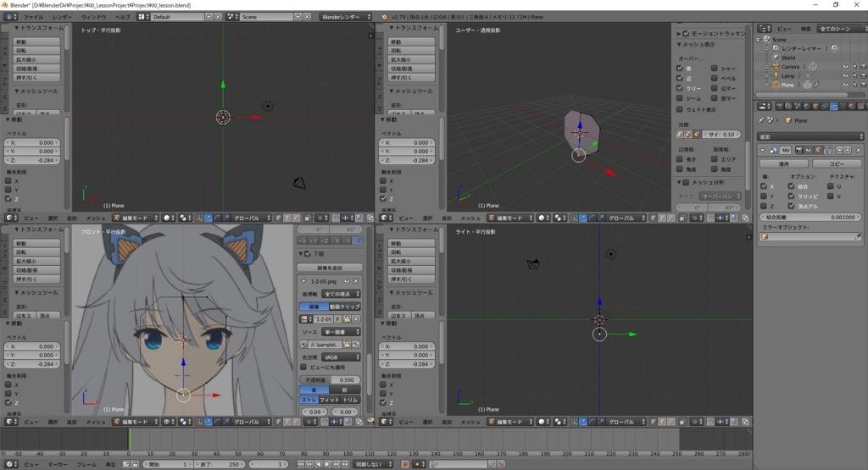
Task: Open the Modifiers wrench properties tab
Action: coord(834,106)
